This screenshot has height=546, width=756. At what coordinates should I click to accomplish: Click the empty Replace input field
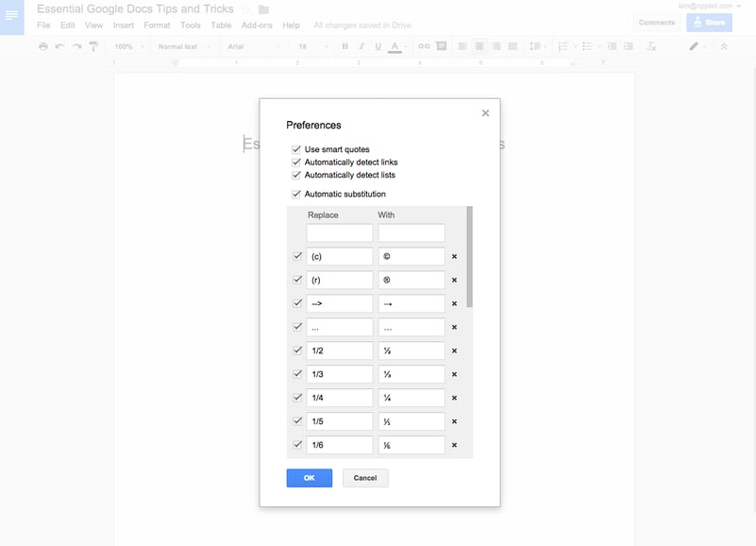[x=340, y=232]
